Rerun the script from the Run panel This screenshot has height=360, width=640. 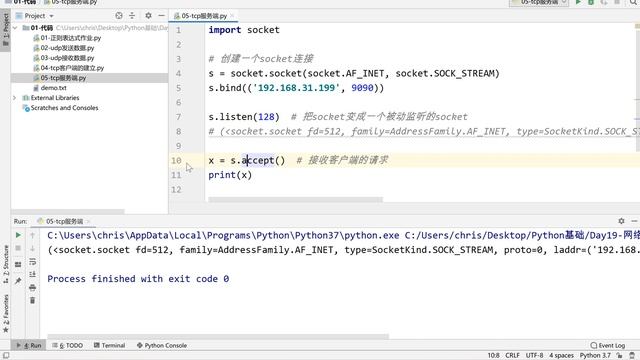18,235
